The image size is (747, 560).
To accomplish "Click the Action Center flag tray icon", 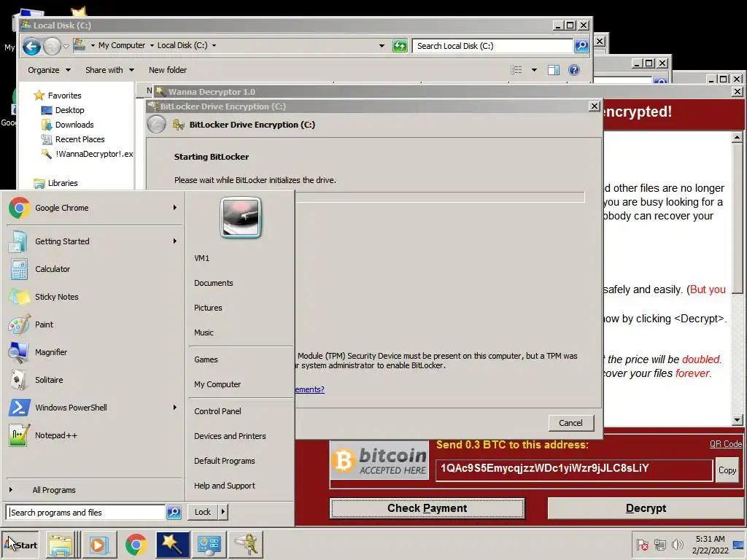I will click(642, 545).
